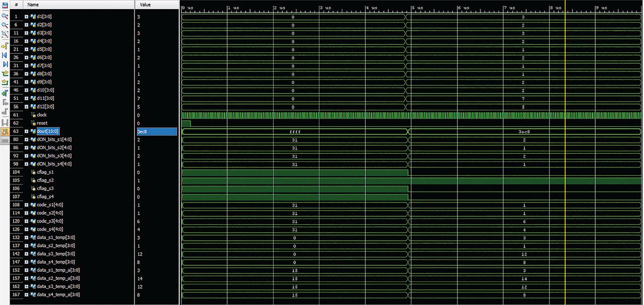Click the 5 us mark on the timeline ruler
This screenshot has height=305, width=644.
coord(413,8)
